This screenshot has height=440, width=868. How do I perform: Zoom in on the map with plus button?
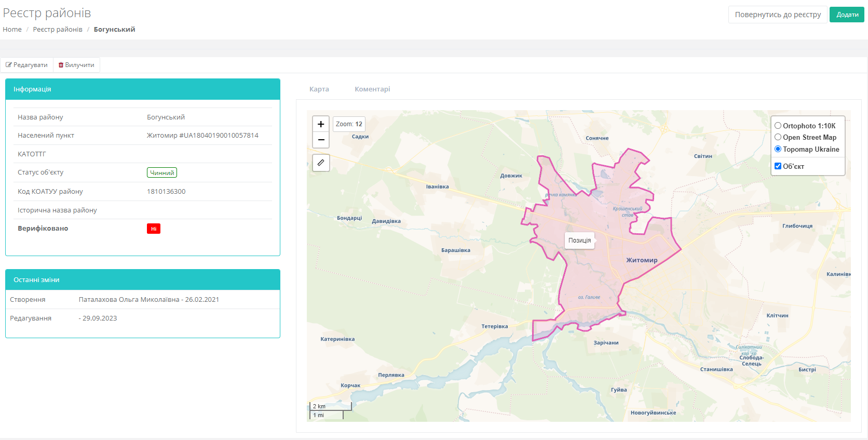tap(321, 124)
